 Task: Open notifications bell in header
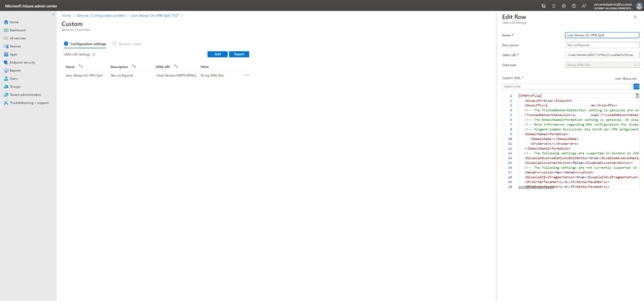pyautogui.click(x=553, y=6)
